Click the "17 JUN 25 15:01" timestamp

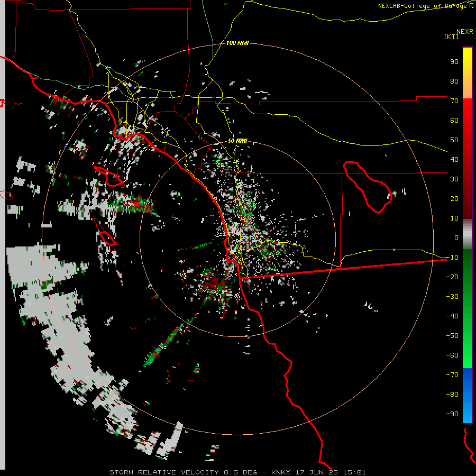[331, 472]
